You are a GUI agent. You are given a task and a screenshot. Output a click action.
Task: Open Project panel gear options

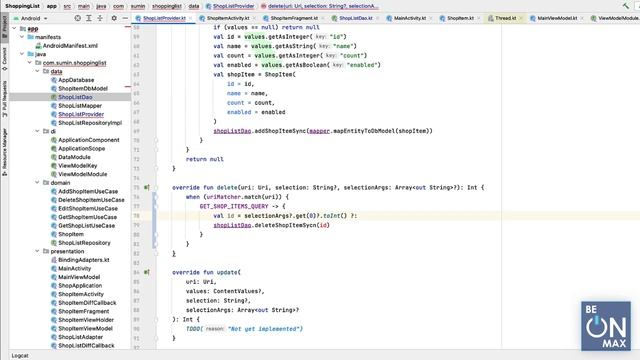tap(114, 18)
